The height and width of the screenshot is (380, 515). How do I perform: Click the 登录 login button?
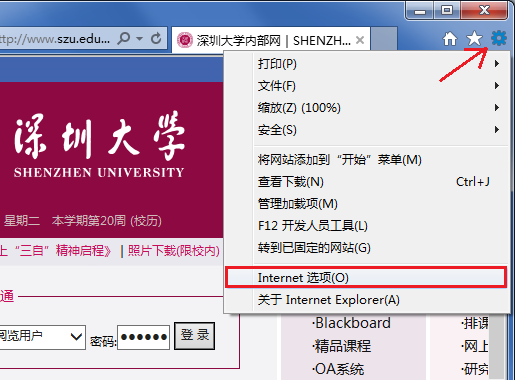194,336
